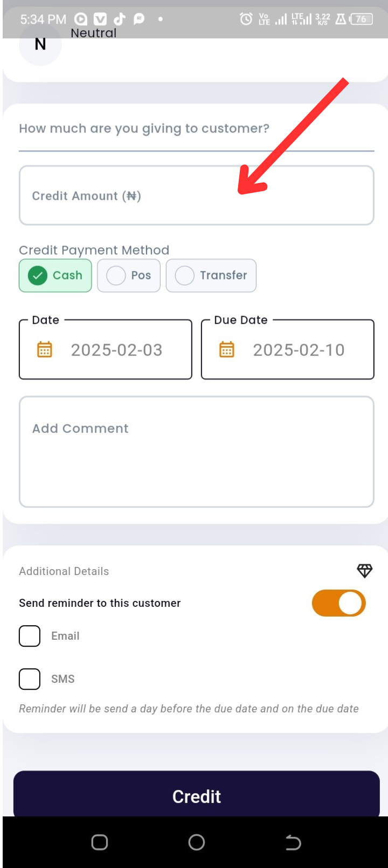The image size is (388, 868).
Task: Tap the TikTok notification icon
Action: pos(120,19)
